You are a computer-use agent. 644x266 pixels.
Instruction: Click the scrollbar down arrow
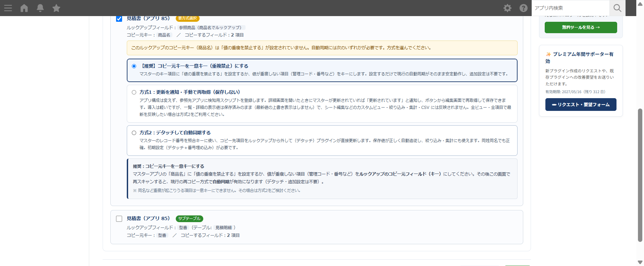pyautogui.click(x=640, y=262)
